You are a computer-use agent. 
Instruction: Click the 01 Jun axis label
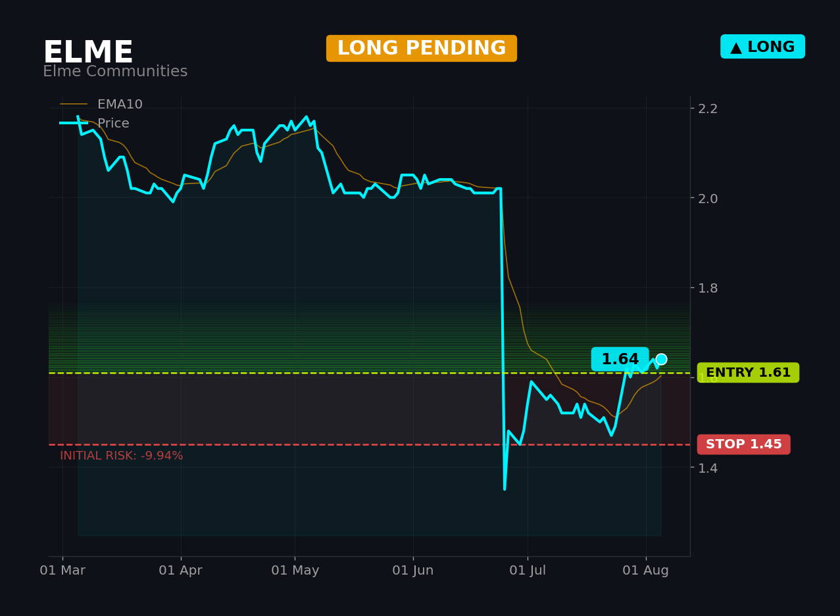click(413, 571)
